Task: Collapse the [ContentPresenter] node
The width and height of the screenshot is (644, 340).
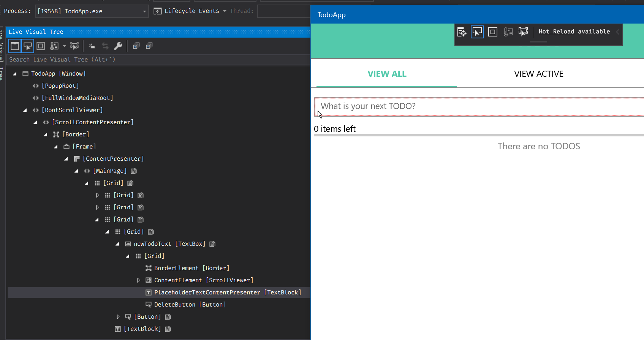Action: 66,159
